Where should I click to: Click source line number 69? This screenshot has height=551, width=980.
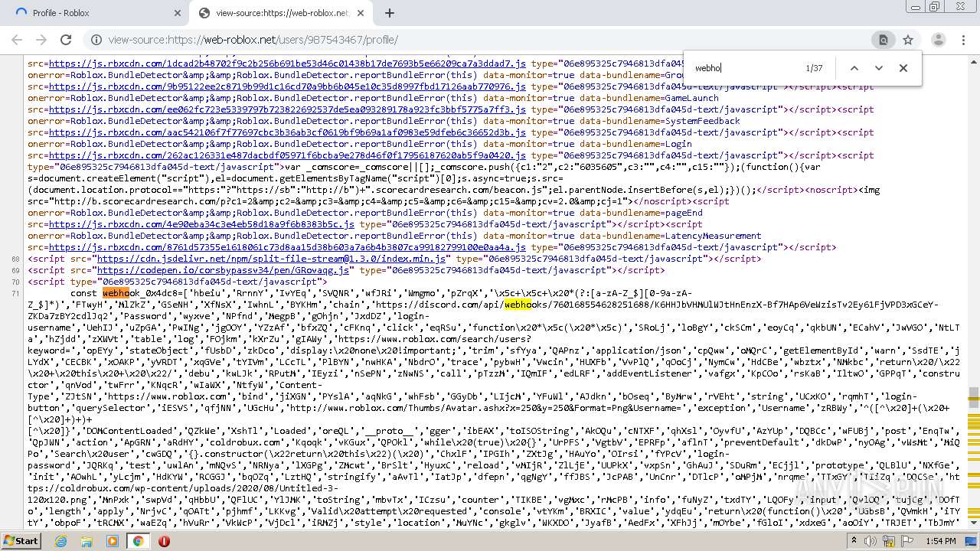pos(15,271)
